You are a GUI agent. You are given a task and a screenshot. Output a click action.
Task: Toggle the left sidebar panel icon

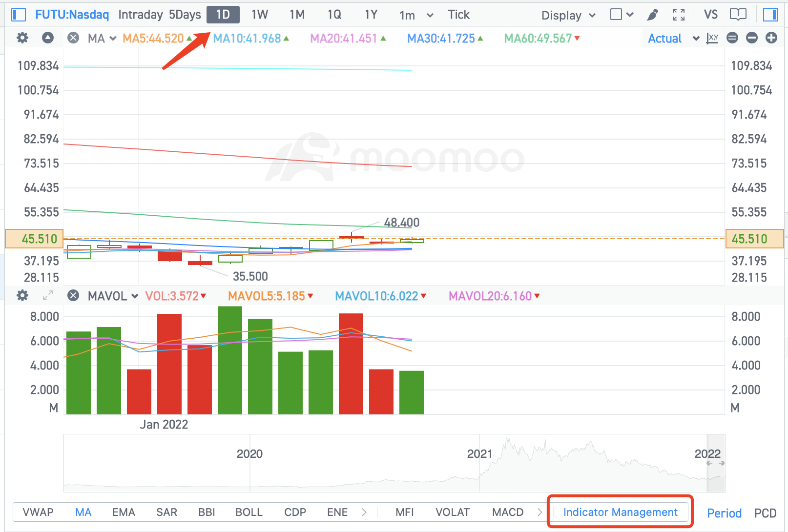(18, 15)
